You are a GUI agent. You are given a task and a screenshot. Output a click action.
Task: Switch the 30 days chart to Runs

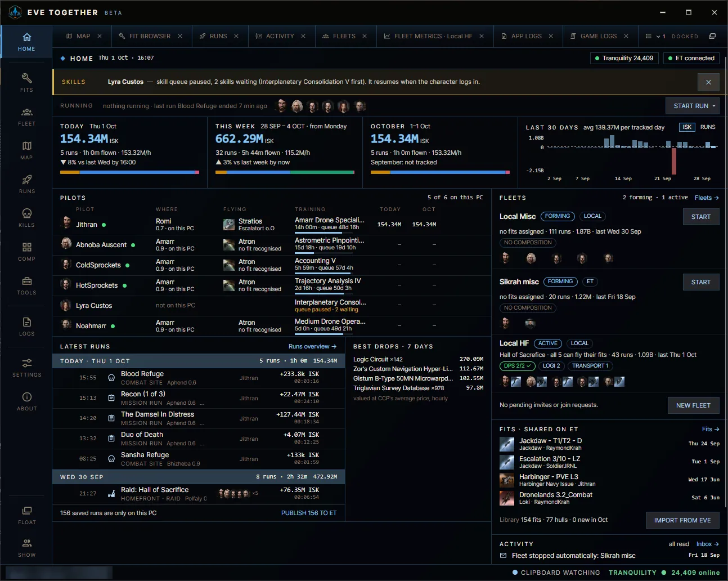(708, 127)
